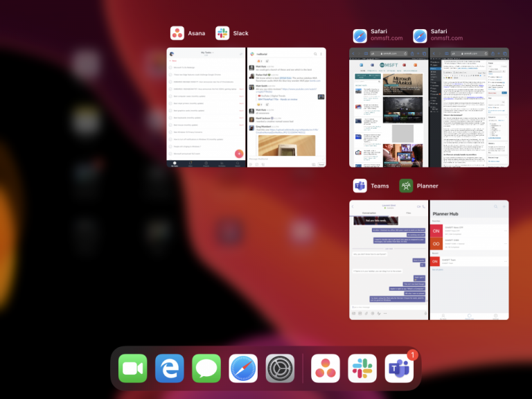Tap the address bar in the left Safari preview

coord(389,53)
